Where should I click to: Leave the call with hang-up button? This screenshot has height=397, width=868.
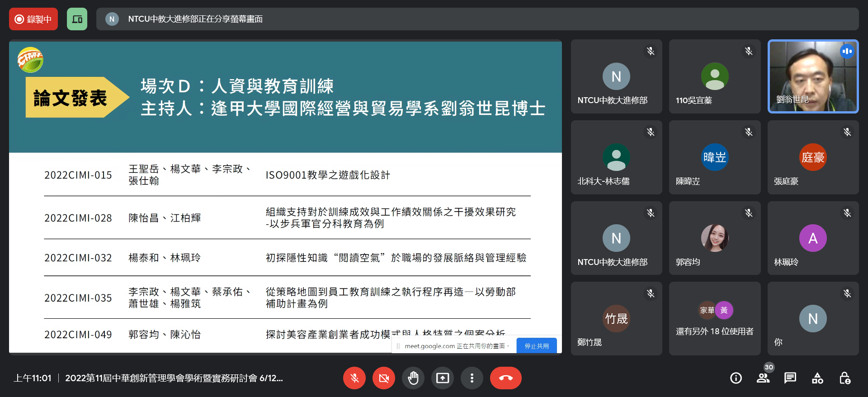click(505, 378)
